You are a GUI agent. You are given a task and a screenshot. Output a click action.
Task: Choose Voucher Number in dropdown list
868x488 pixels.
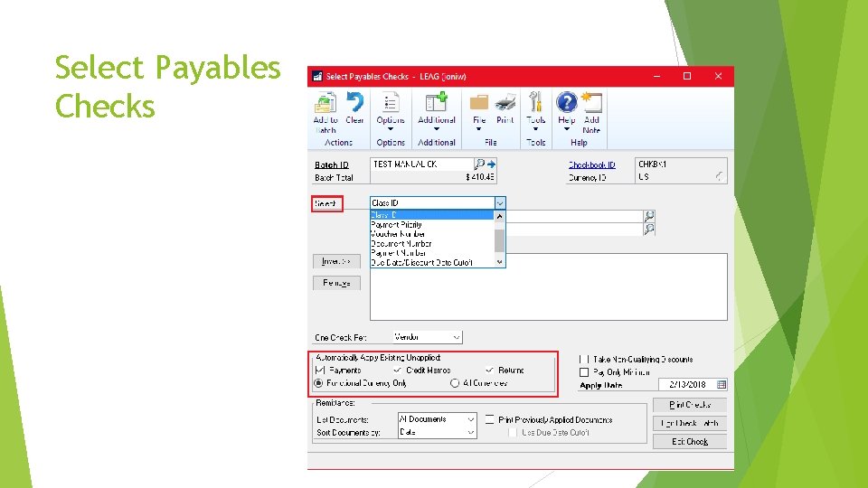point(432,234)
